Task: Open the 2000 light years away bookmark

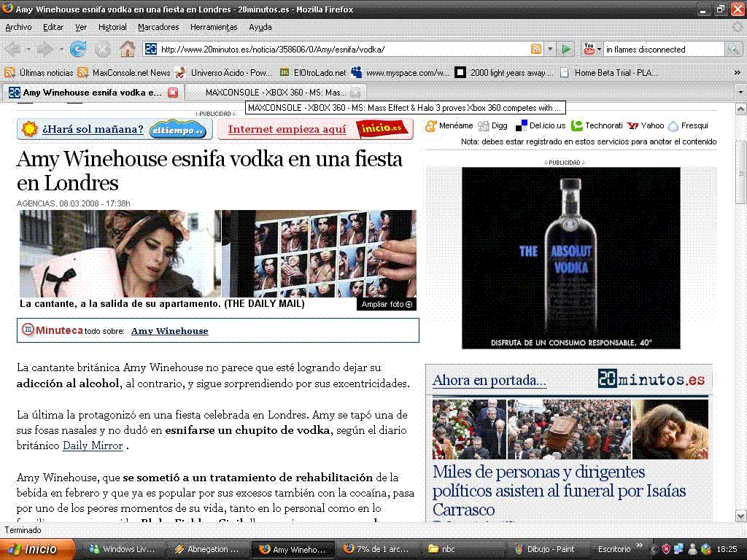Action: pos(504,73)
